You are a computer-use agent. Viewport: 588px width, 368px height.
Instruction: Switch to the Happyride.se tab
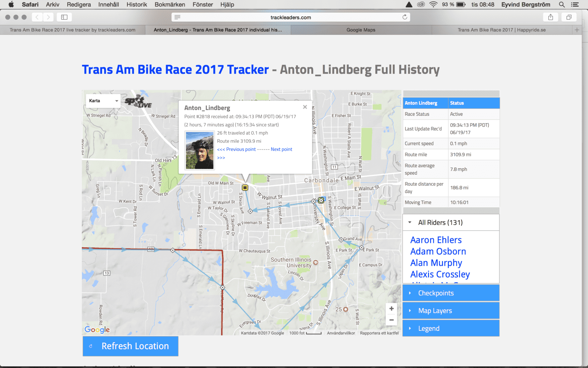tap(502, 30)
